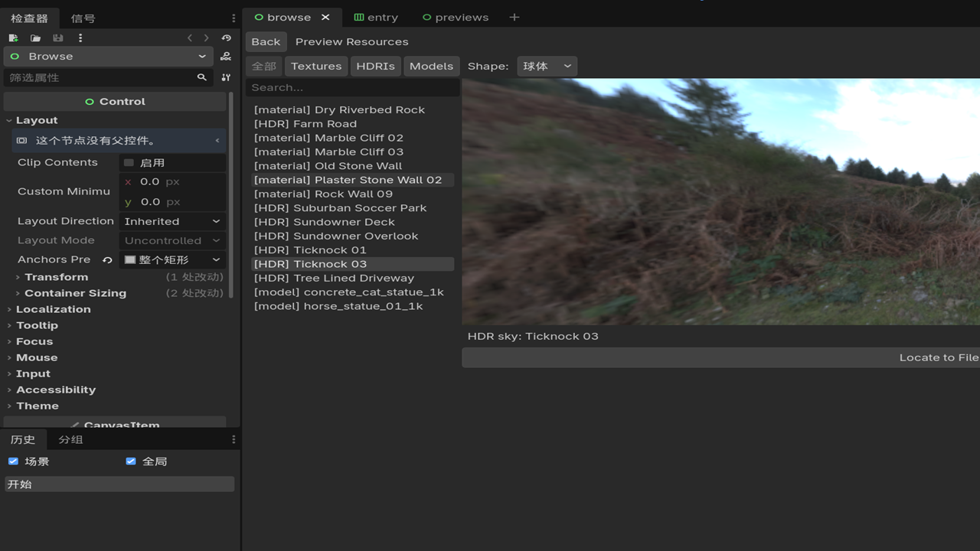Click the Search resources field

[352, 87]
